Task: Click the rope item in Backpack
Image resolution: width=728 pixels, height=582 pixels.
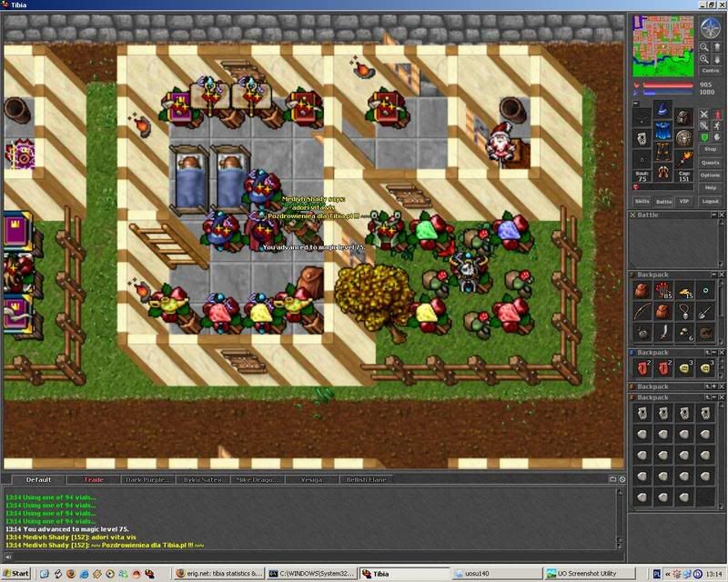Action: tap(705, 332)
